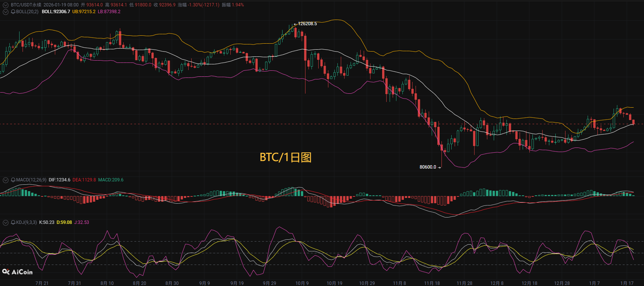Click the 7月 21 date label

click(x=42, y=283)
